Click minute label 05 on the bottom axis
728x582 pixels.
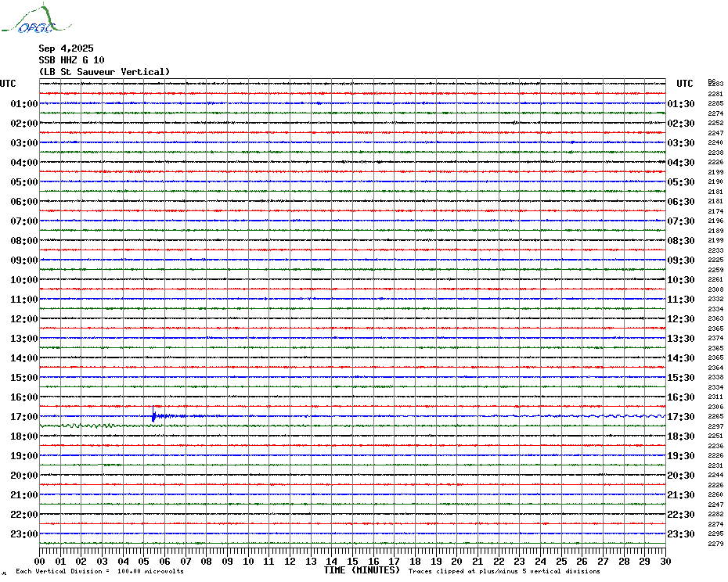144,562
